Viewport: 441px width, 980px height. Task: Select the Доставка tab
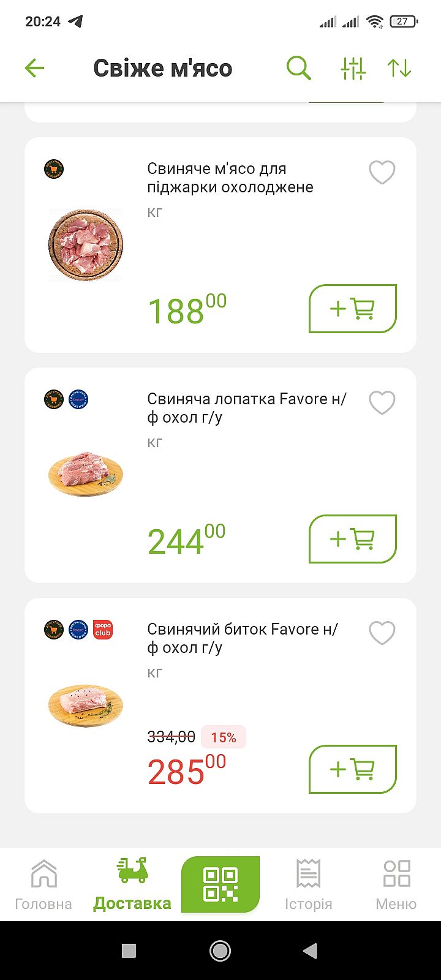pos(132,884)
